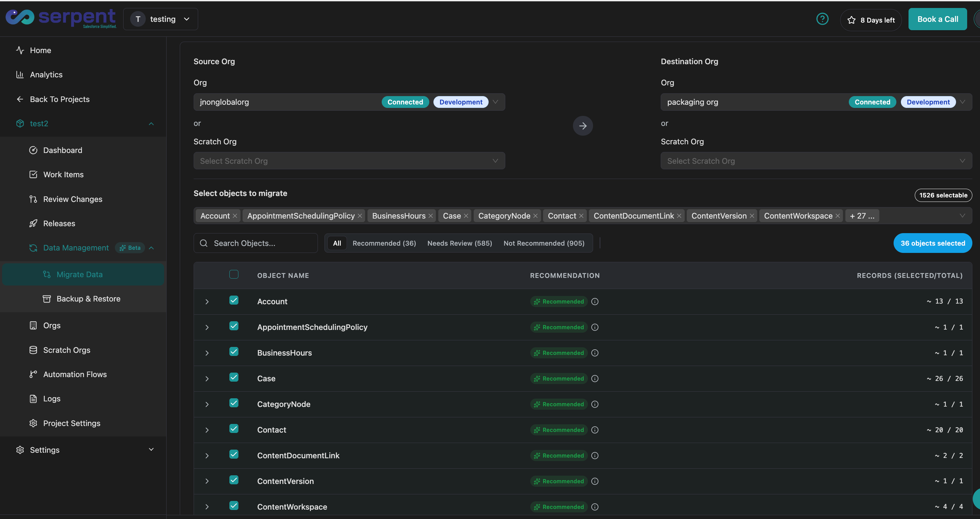Remove BusinessHours tag from selection
This screenshot has width=980, height=519.
pyautogui.click(x=431, y=216)
